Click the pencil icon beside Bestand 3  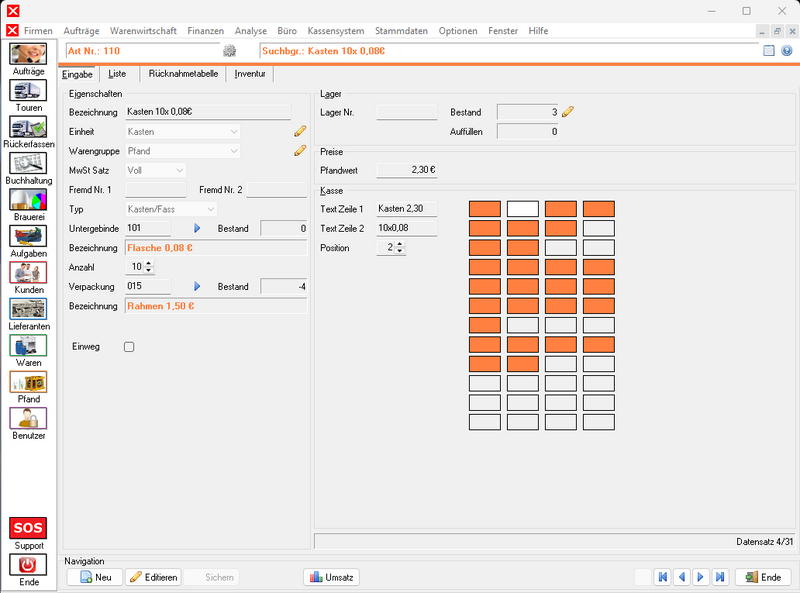pos(568,112)
